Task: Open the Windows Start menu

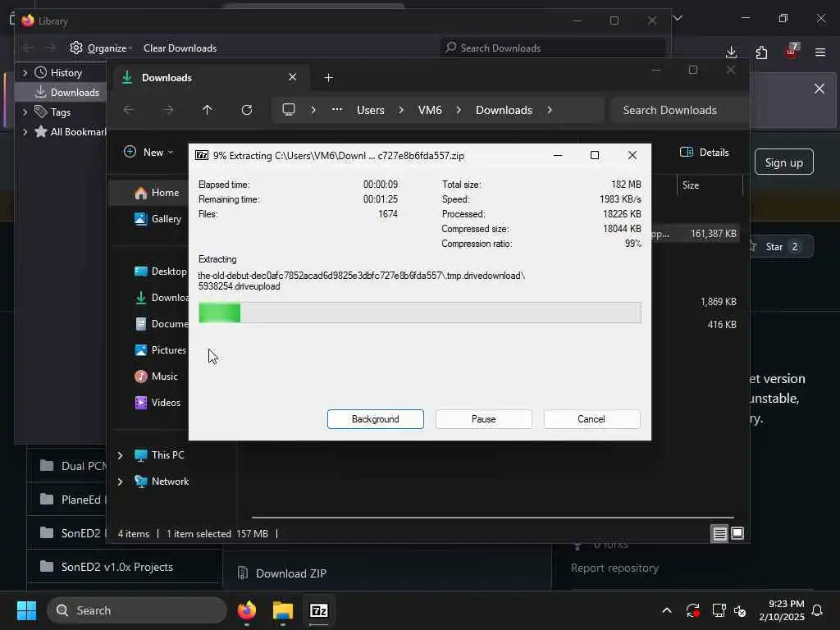Action: [x=26, y=610]
